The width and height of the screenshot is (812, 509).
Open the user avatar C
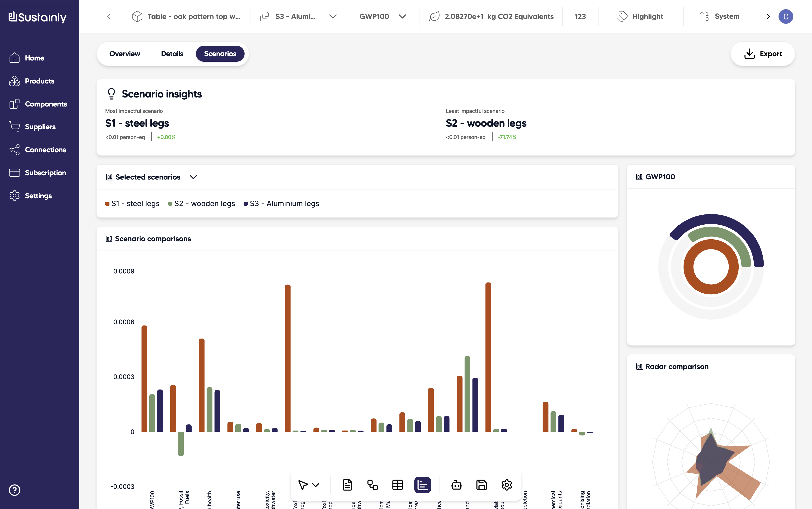point(785,17)
